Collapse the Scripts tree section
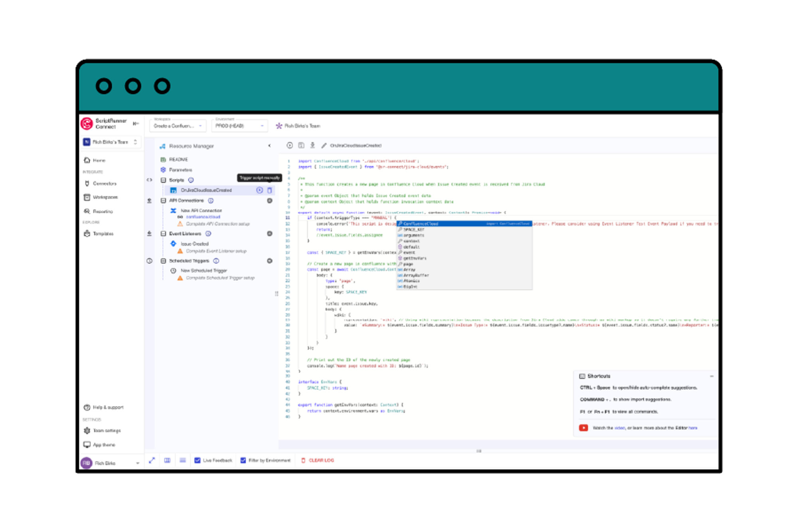Viewport: 798px width, 532px height. coord(163,180)
